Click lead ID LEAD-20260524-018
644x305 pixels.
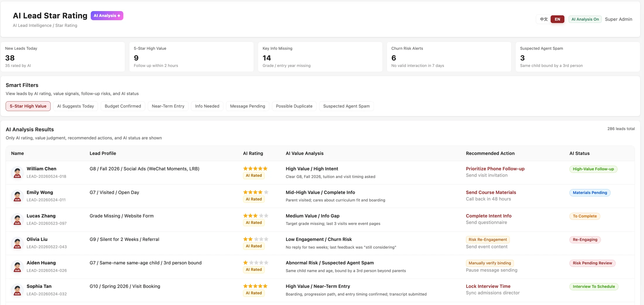[46, 176]
